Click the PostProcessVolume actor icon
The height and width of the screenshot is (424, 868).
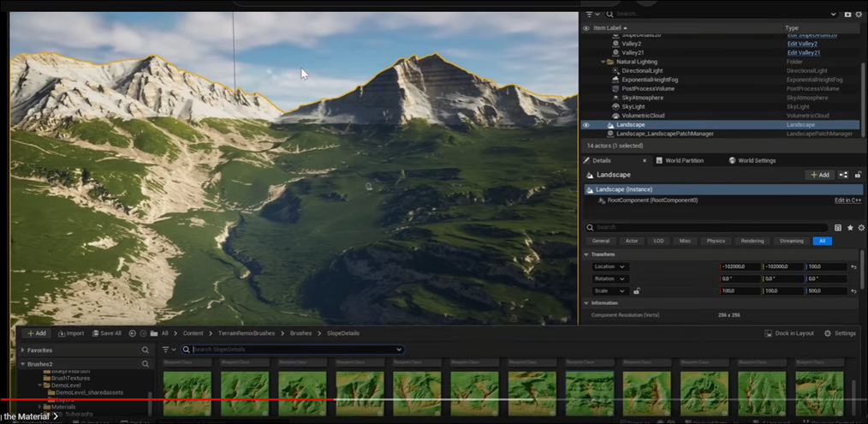(x=615, y=89)
